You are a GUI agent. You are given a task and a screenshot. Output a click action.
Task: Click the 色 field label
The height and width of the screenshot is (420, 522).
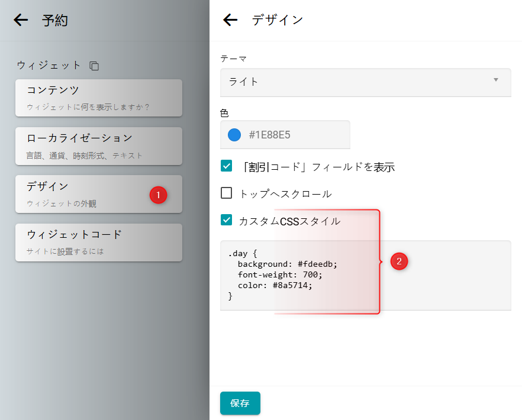[224, 113]
